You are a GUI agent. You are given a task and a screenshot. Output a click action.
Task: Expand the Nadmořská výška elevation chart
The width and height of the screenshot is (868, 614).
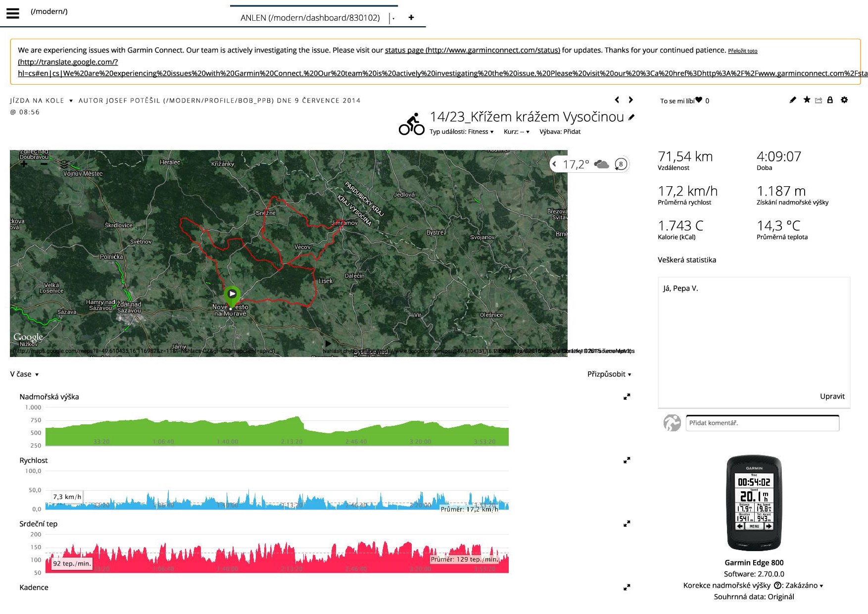click(x=627, y=397)
